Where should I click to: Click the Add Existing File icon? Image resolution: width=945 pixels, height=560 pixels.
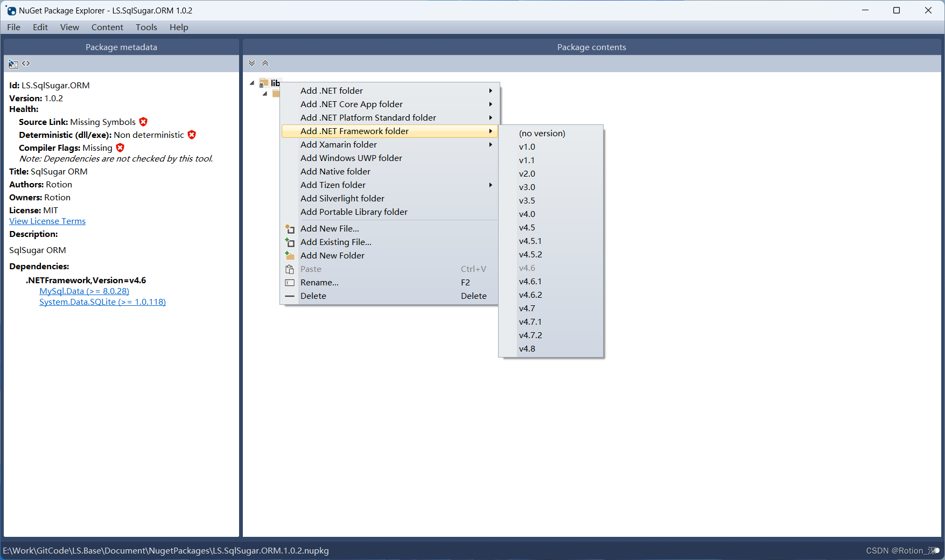(x=290, y=242)
